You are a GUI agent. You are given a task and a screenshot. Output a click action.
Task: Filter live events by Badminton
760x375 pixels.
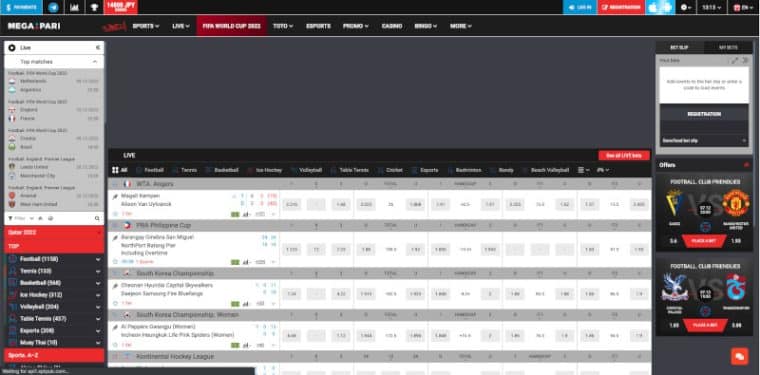point(465,170)
